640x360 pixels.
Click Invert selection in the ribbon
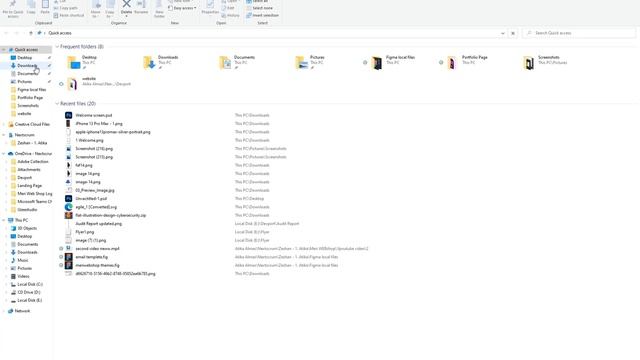(262, 16)
